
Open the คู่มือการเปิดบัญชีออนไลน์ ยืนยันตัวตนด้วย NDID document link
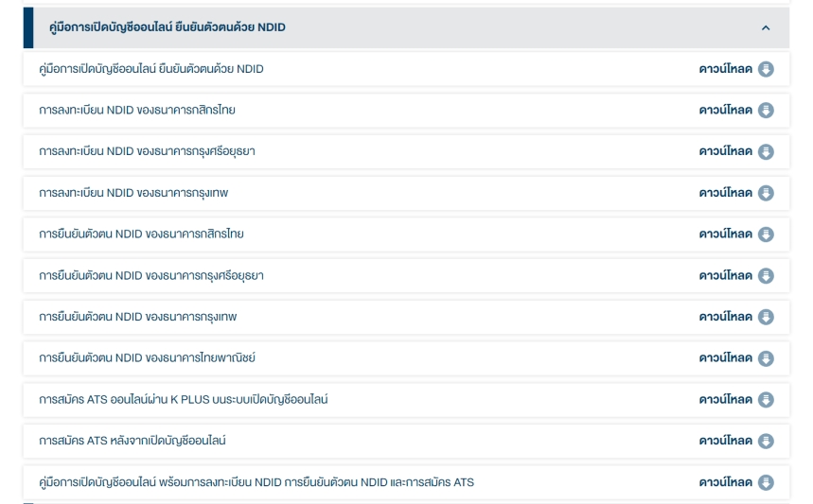click(x=151, y=69)
